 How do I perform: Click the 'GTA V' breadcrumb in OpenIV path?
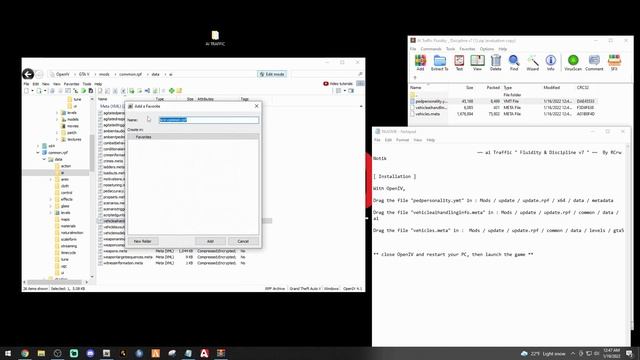84,74
